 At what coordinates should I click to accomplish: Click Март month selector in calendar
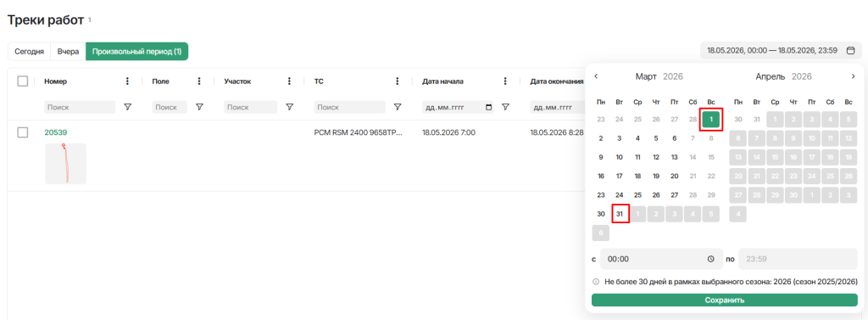(x=647, y=76)
